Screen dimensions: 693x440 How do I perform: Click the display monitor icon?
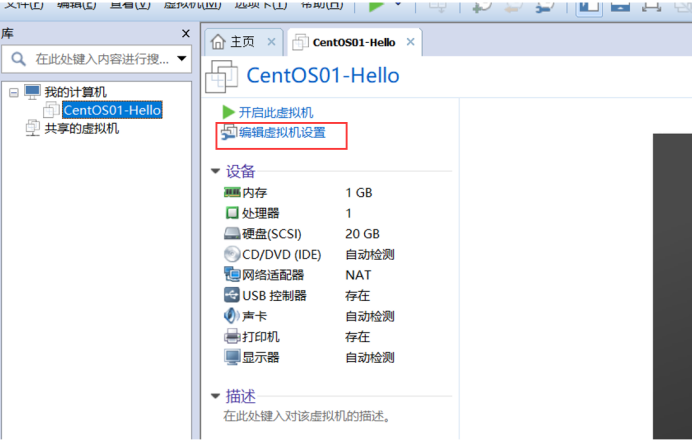click(x=232, y=357)
